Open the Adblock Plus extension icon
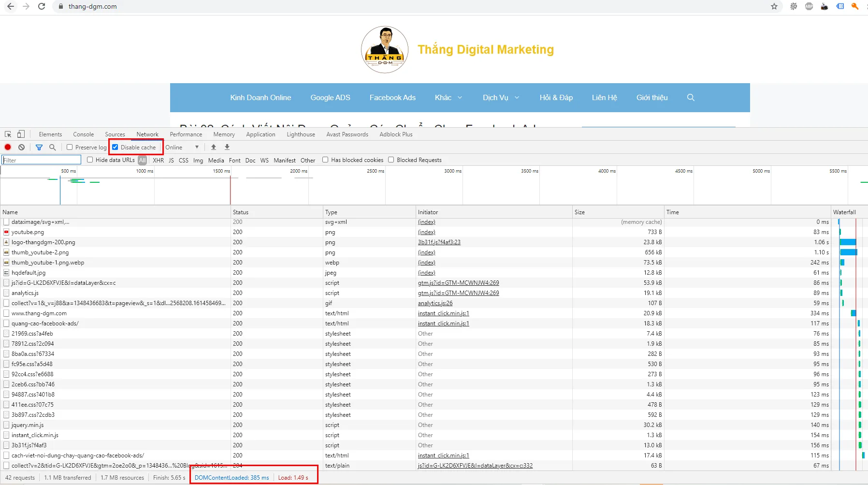 (809, 6)
